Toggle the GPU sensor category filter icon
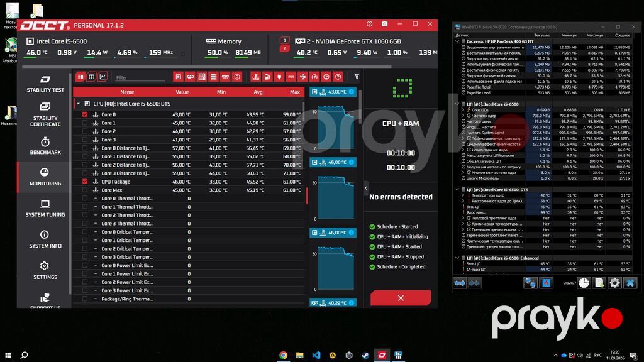Image resolution: width=644 pixels, height=362 pixels. click(x=190, y=77)
